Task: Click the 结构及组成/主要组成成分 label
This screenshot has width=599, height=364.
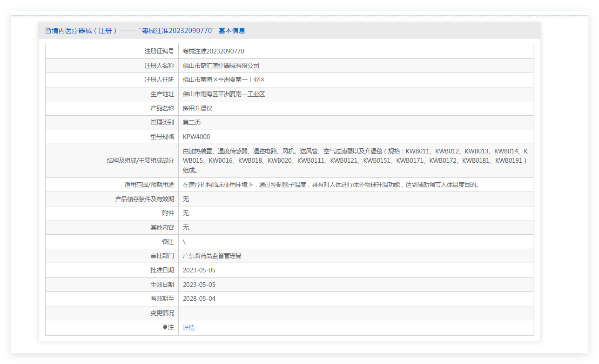Action: tap(140, 160)
